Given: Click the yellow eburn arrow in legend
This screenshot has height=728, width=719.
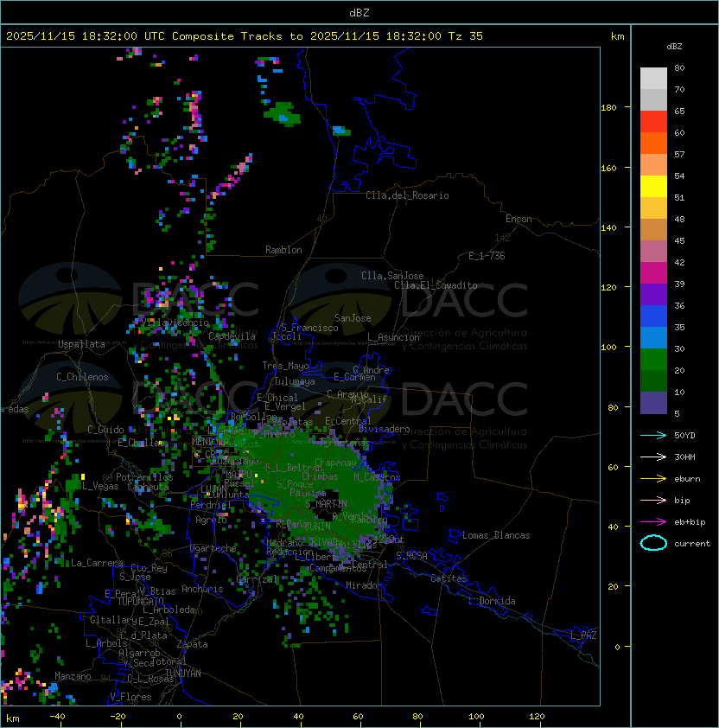Looking at the screenshot, I should click(653, 479).
